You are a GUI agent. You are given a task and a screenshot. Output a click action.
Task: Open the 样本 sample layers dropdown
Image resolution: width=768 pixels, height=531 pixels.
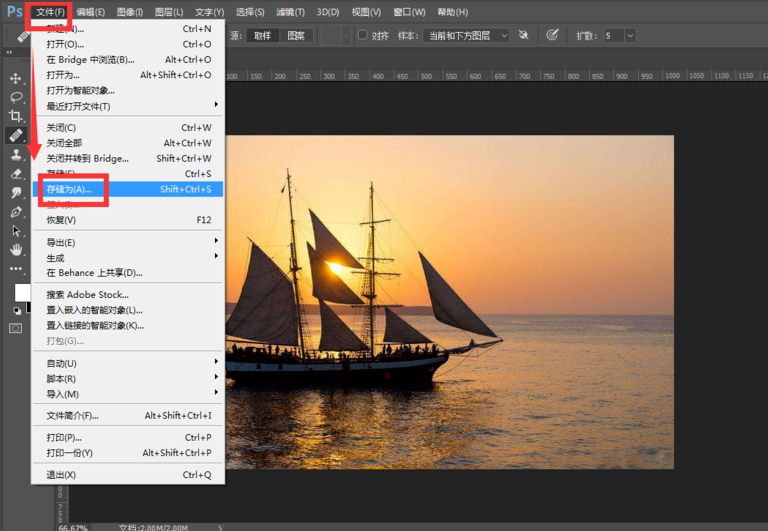[x=465, y=35]
